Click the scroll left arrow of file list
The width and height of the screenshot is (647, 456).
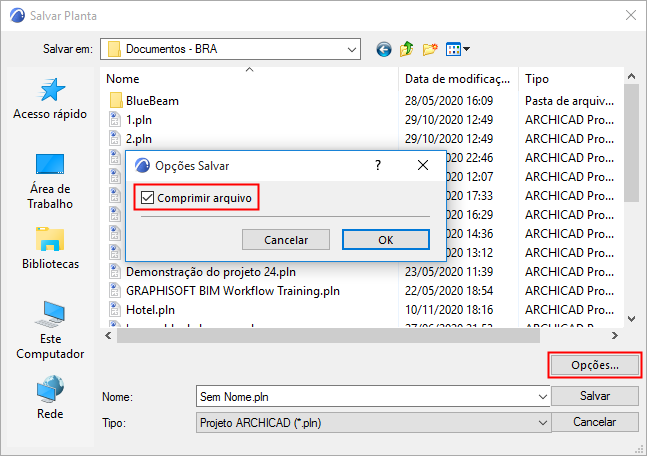click(108, 336)
